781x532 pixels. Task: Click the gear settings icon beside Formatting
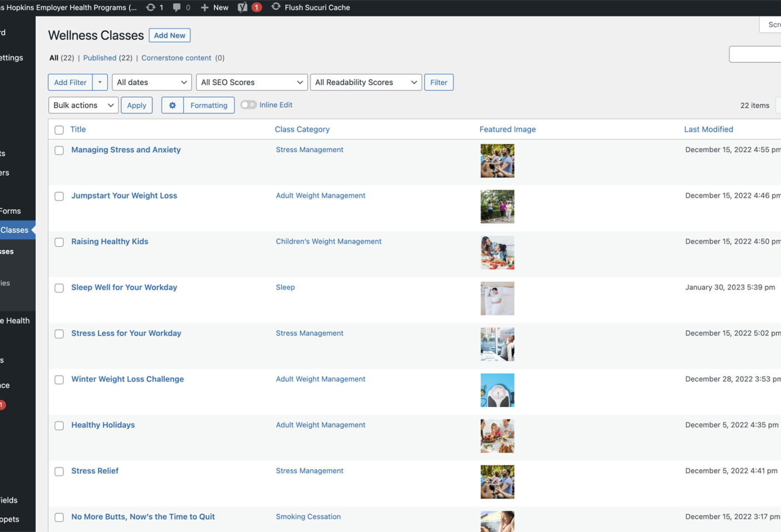click(172, 105)
